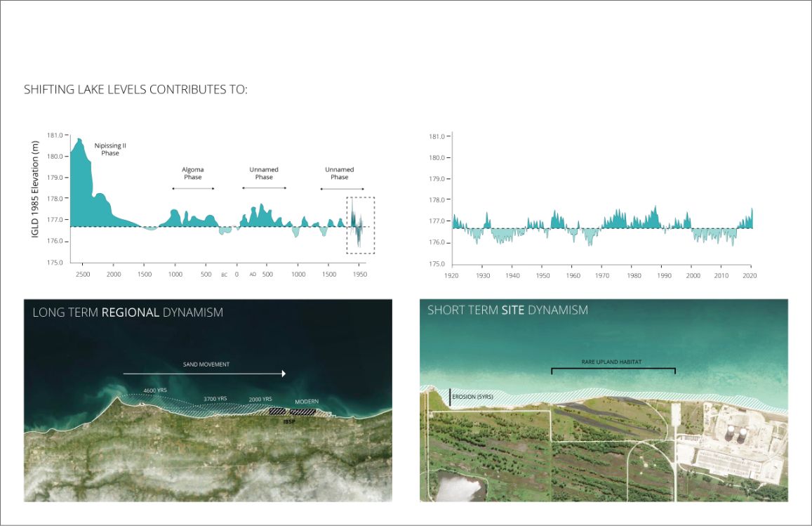Screen dimensions: 812x526
Task: Click the 2500 tick on the left chart
Action: (x=82, y=275)
